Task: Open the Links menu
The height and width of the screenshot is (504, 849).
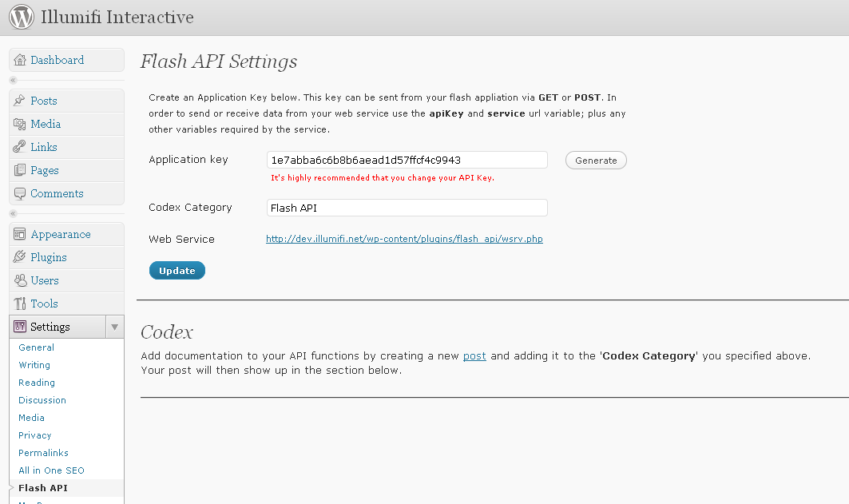Action: click(43, 147)
